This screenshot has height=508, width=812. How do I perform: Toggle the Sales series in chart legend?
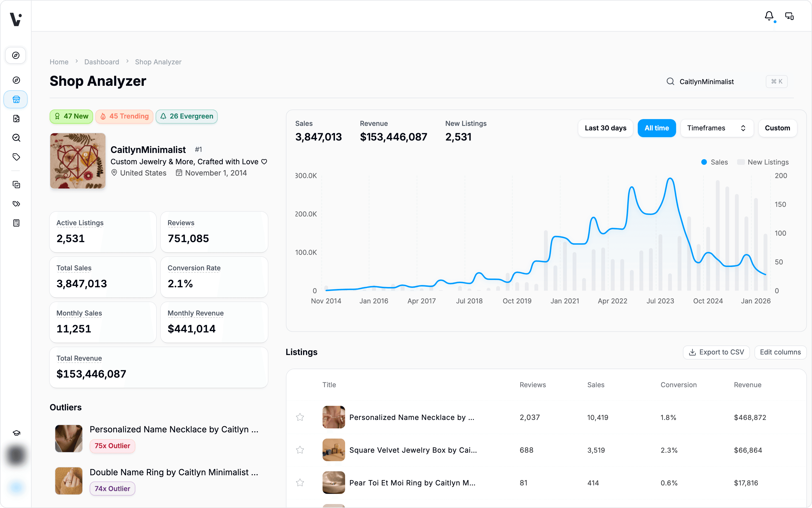coord(714,162)
